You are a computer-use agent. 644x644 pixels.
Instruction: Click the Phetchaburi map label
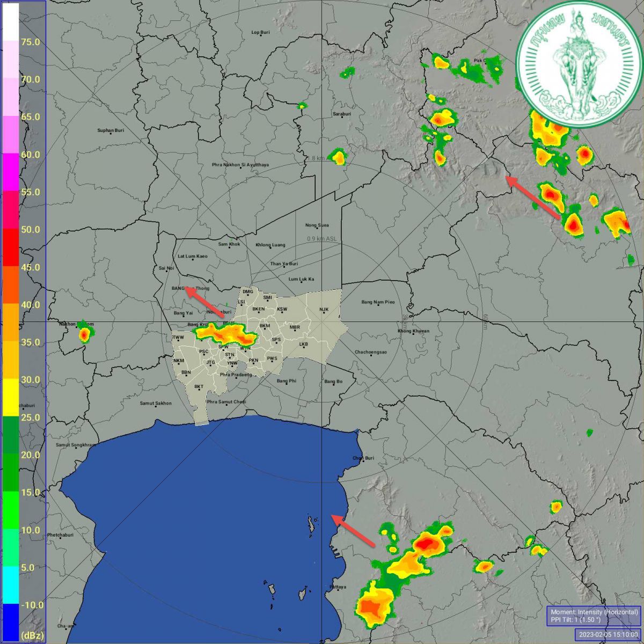coord(60,535)
